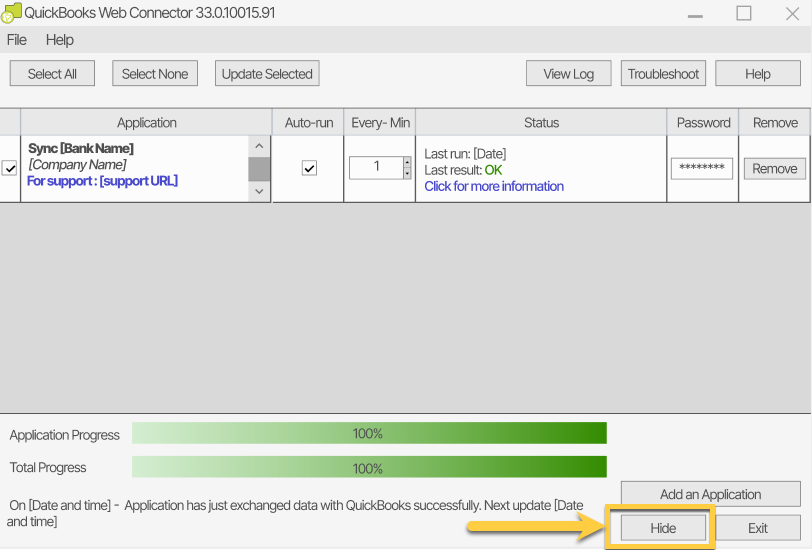Disable the Auto-run checkbox

[309, 168]
